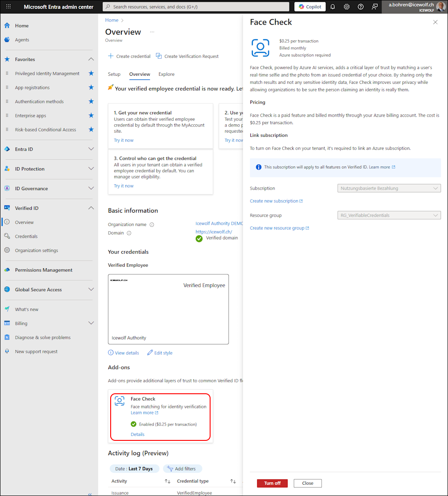The image size is (448, 496).
Task: Click the Permissions Management cloud icon
Action: [7, 270]
